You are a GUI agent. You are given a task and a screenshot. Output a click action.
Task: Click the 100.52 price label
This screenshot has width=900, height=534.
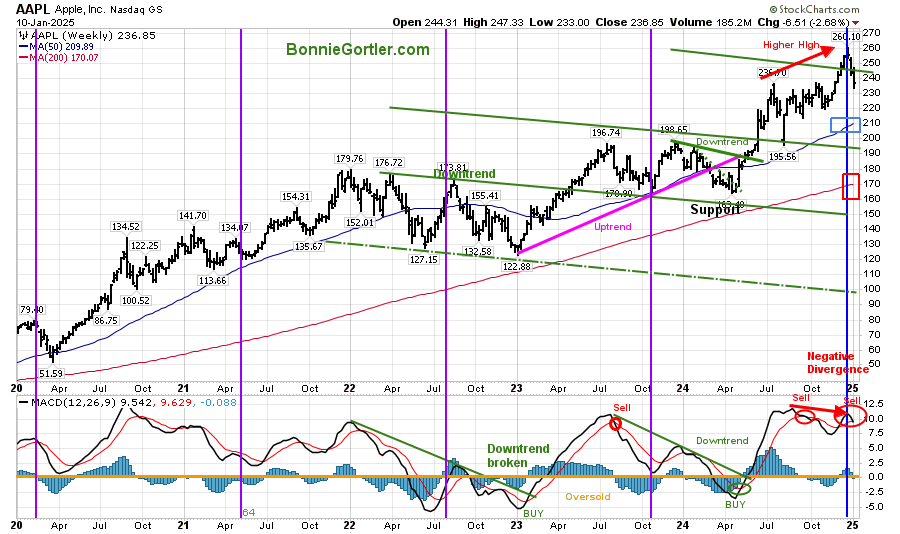135,300
